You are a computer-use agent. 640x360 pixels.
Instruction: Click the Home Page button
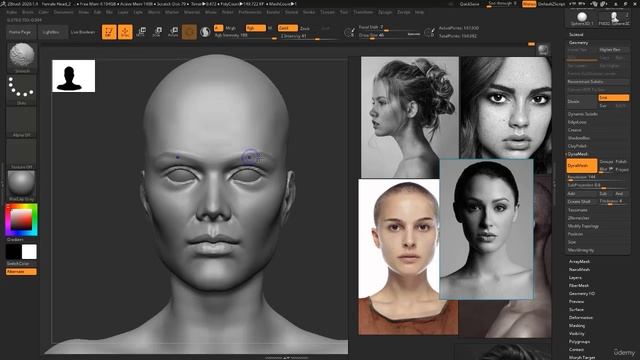[20, 32]
